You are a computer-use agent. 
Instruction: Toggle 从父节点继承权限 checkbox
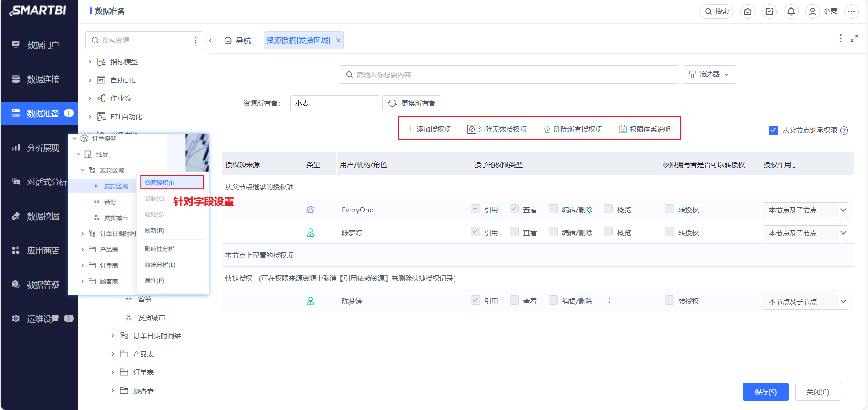(773, 130)
